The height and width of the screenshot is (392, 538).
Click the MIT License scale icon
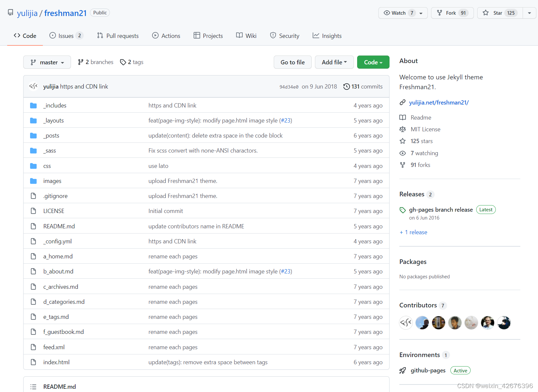(403, 129)
